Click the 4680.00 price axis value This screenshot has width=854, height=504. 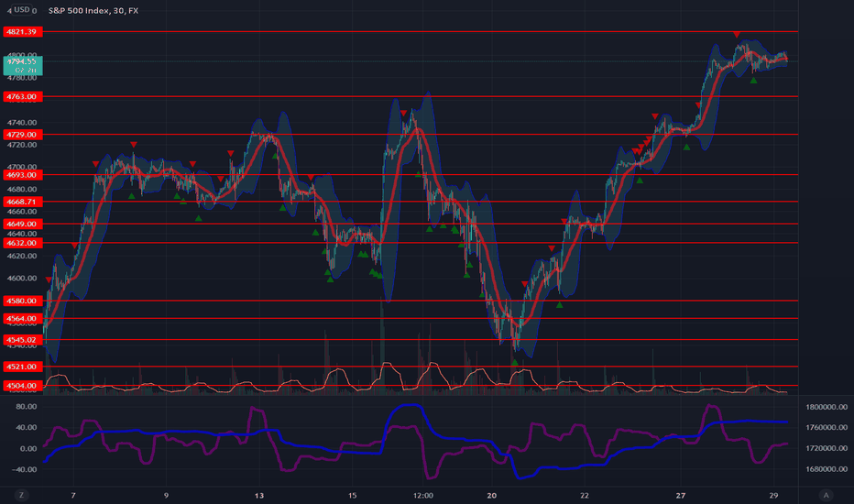[22, 190]
